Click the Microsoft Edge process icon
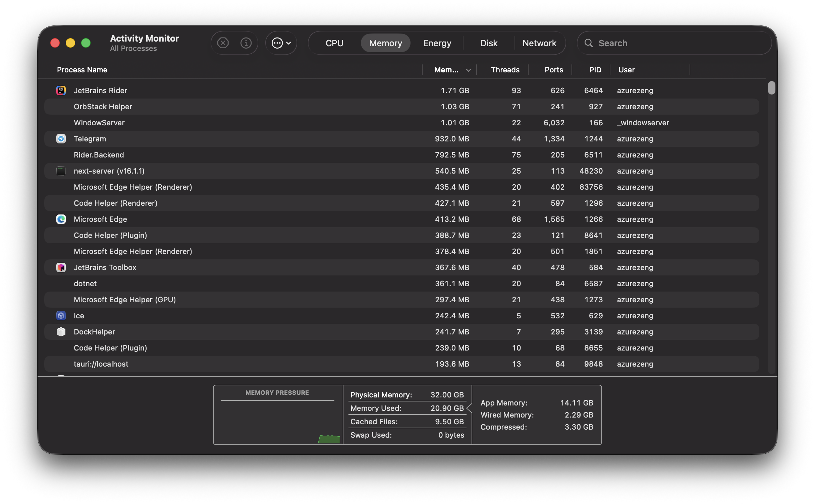The image size is (815, 504). tap(61, 219)
